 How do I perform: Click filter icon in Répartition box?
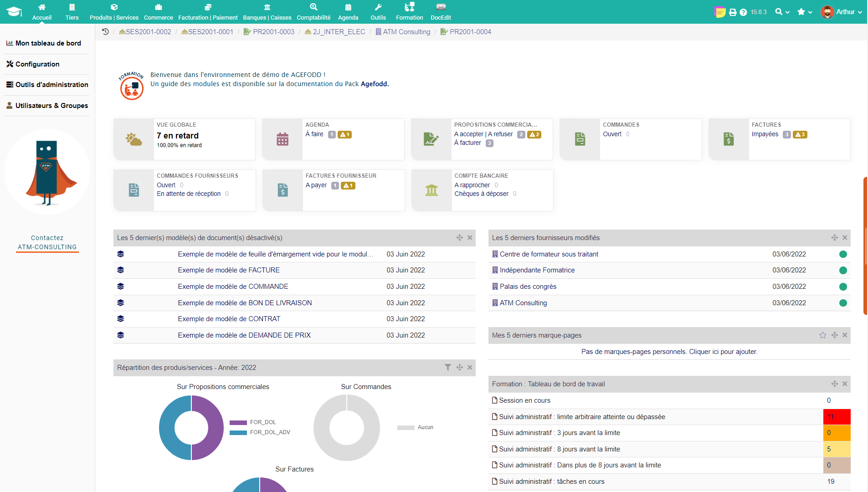[448, 368]
